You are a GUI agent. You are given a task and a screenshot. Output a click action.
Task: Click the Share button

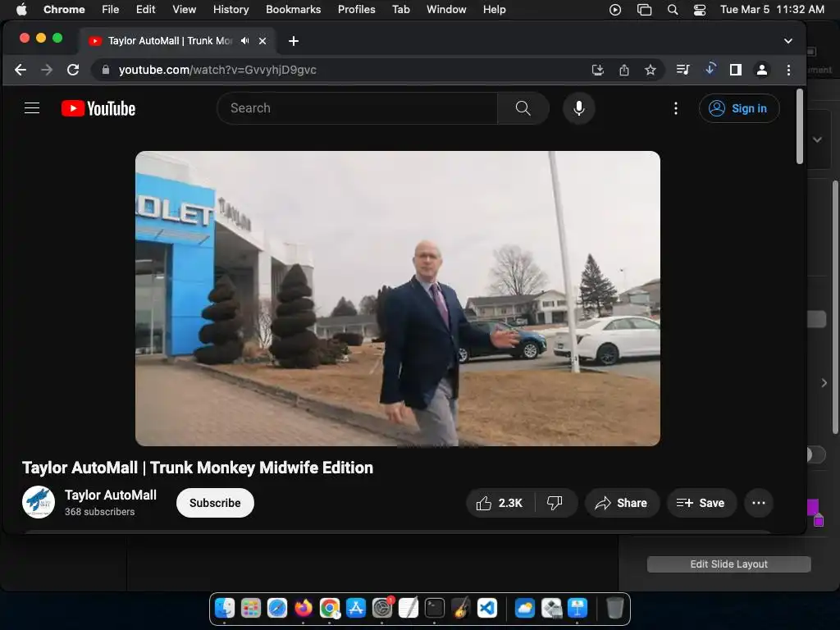[x=622, y=503]
